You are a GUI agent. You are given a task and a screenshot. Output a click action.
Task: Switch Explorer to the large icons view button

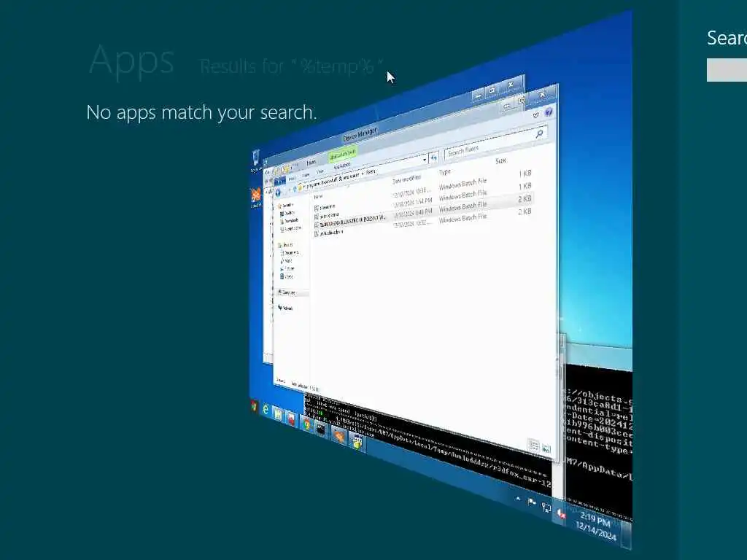(x=546, y=448)
